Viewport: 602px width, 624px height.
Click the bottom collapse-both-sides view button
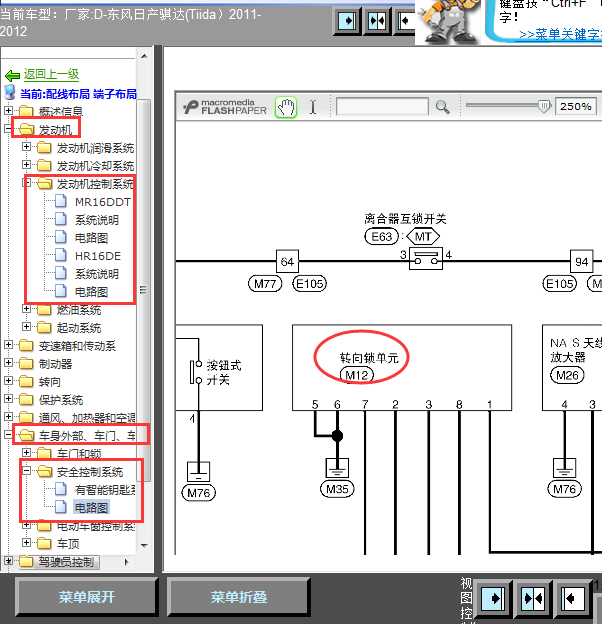[x=533, y=599]
